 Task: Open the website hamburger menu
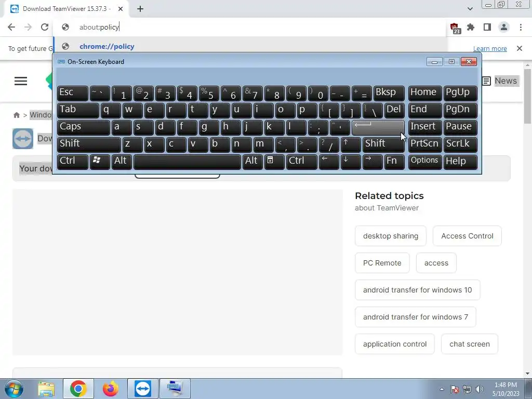click(21, 81)
